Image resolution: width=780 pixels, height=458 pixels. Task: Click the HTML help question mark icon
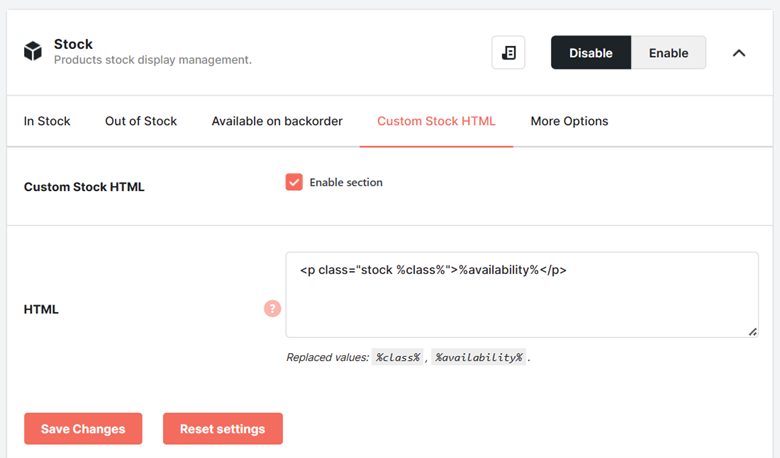[x=272, y=309]
